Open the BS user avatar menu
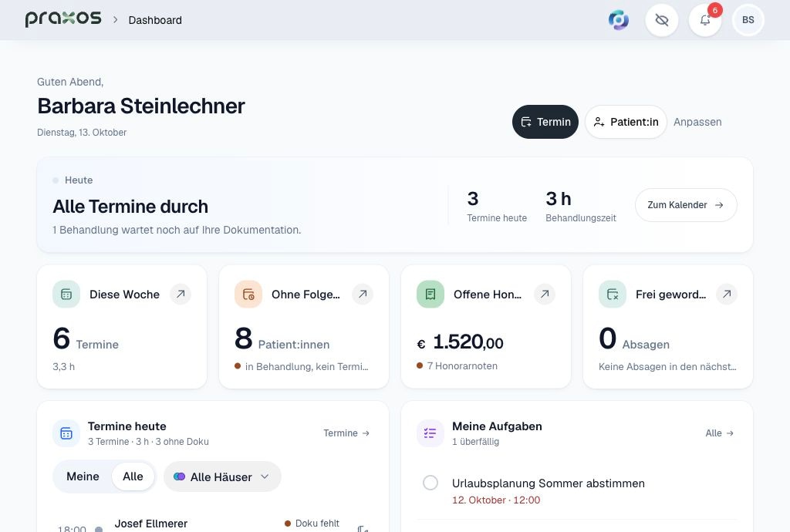The width and height of the screenshot is (790, 532). coord(748,20)
